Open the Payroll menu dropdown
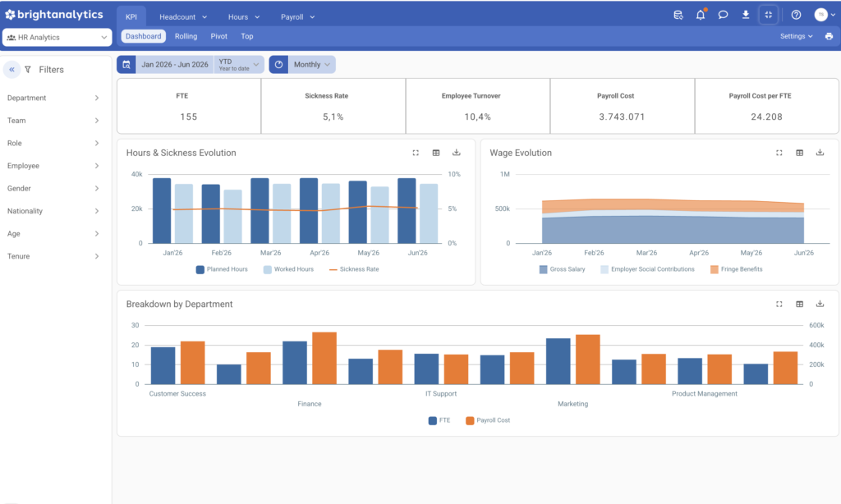This screenshot has height=504, width=841. pyautogui.click(x=297, y=17)
